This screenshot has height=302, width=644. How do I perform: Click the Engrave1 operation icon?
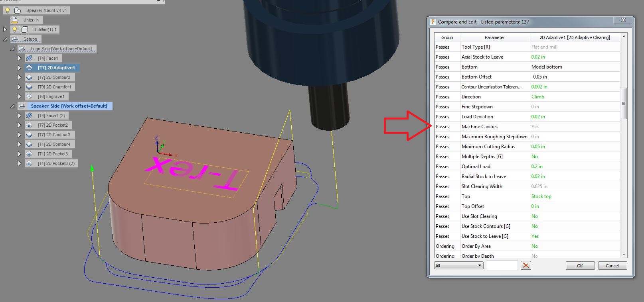pos(29,96)
